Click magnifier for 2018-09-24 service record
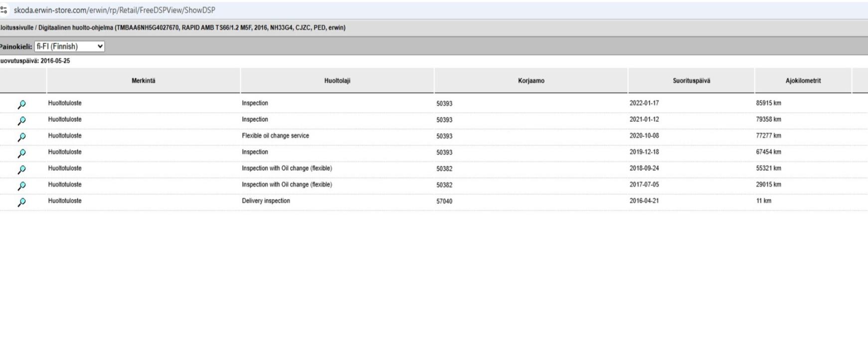 click(21, 170)
